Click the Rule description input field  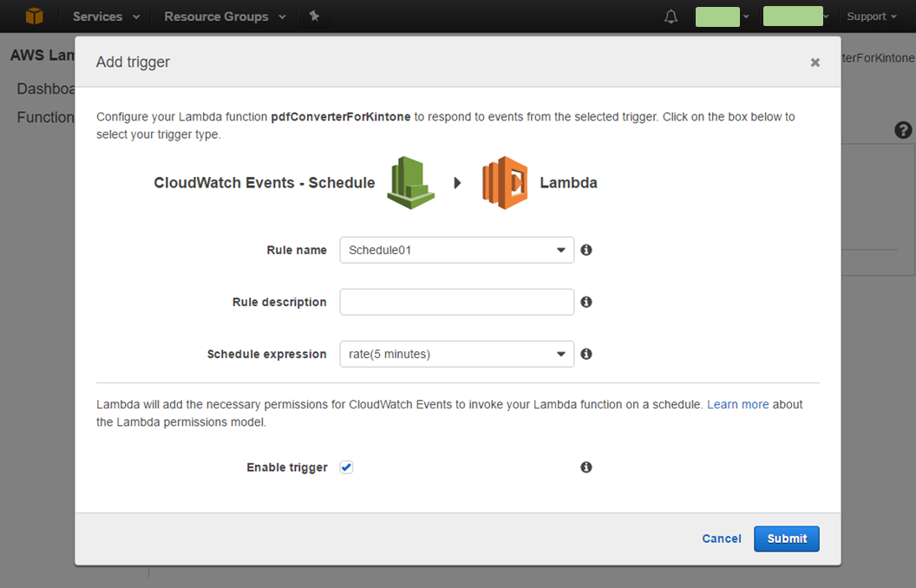pyautogui.click(x=457, y=302)
